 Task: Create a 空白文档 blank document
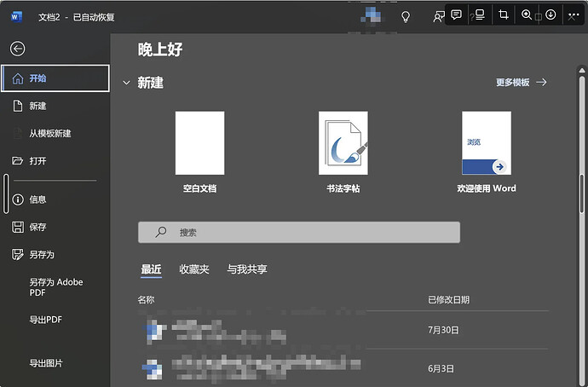pyautogui.click(x=200, y=152)
